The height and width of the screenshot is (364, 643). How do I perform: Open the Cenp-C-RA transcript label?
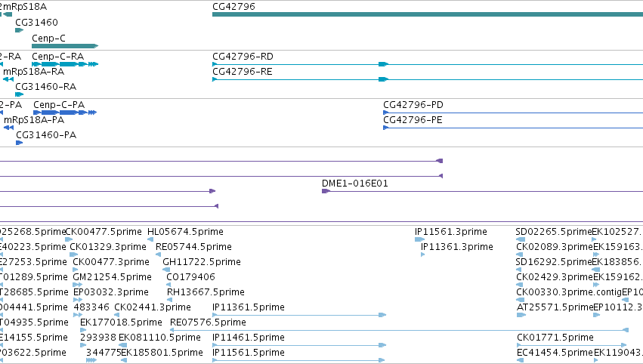[58, 56]
